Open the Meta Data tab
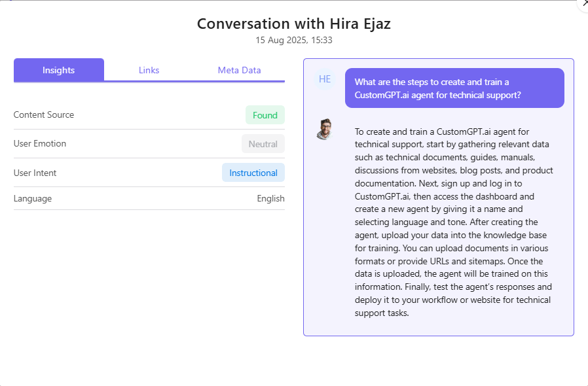The height and width of the screenshot is (386, 588). point(239,70)
